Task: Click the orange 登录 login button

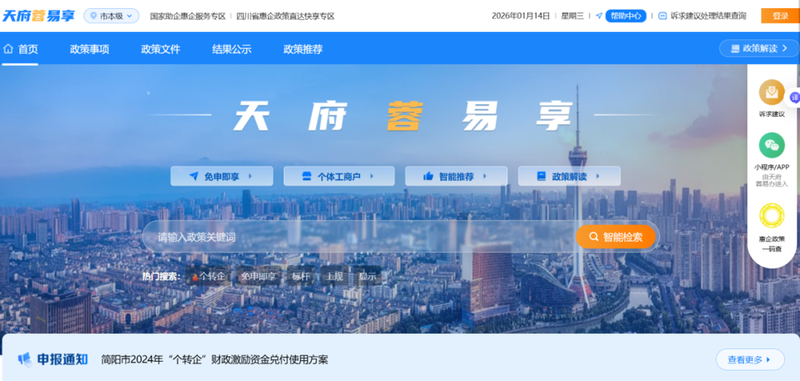Action: [780, 16]
